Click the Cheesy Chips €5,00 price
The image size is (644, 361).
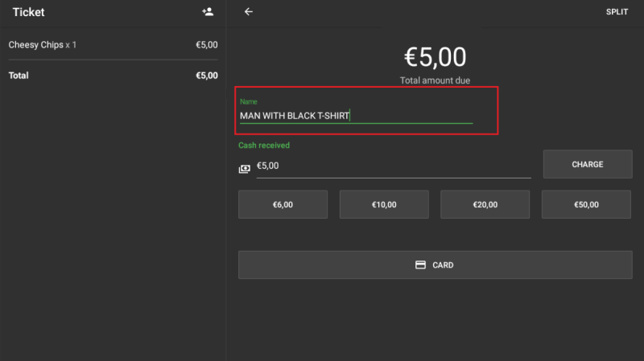(x=206, y=45)
